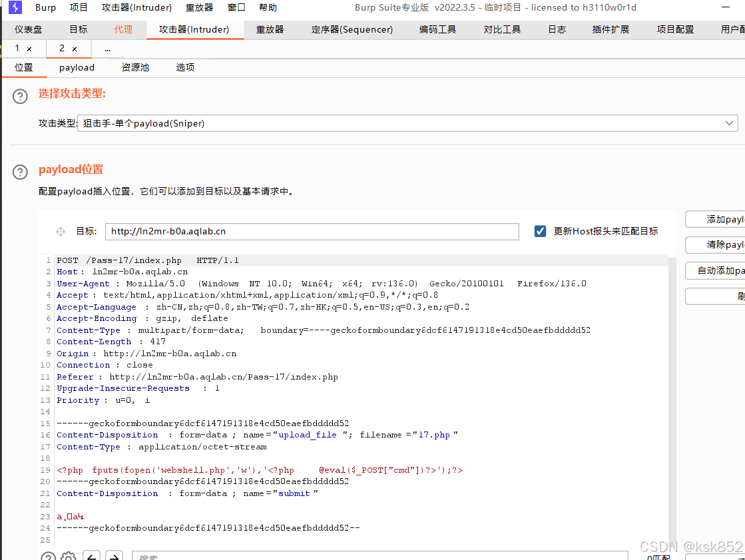This screenshot has height=560, width=745.
Task: Open the 帮助 menu
Action: point(268,7)
